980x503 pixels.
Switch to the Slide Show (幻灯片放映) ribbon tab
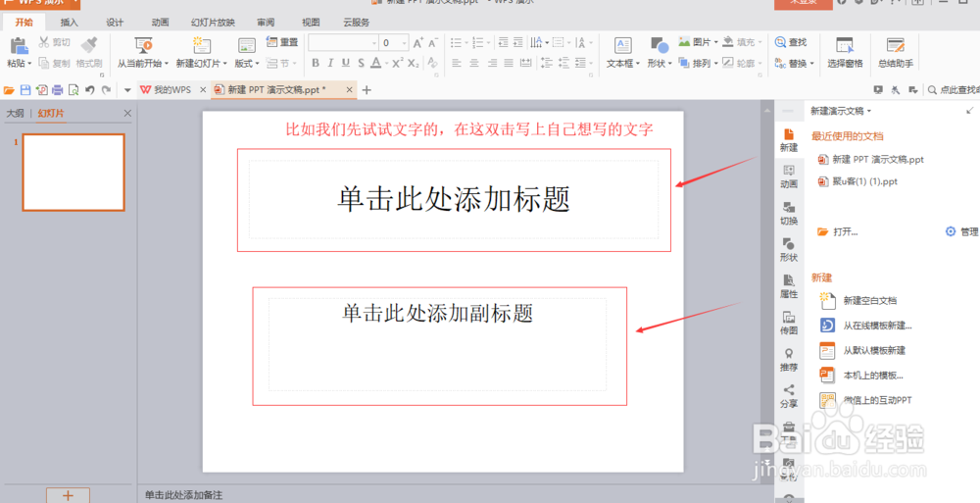click(x=213, y=22)
